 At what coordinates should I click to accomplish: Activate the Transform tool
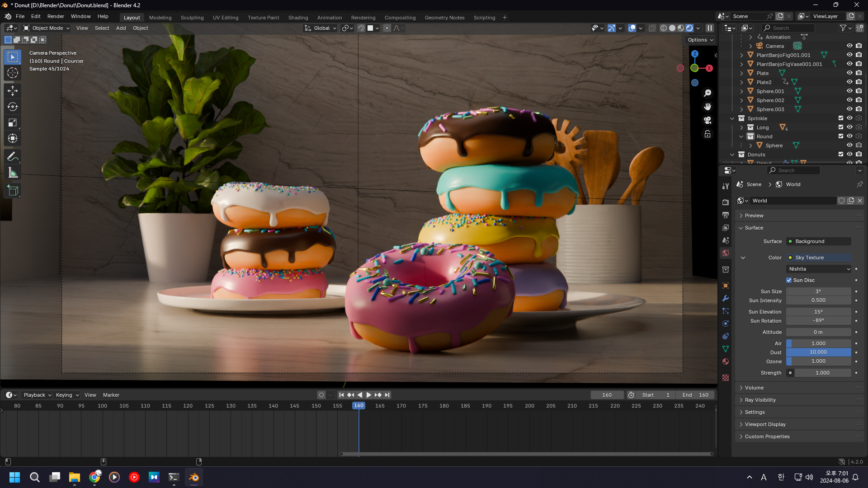13,138
